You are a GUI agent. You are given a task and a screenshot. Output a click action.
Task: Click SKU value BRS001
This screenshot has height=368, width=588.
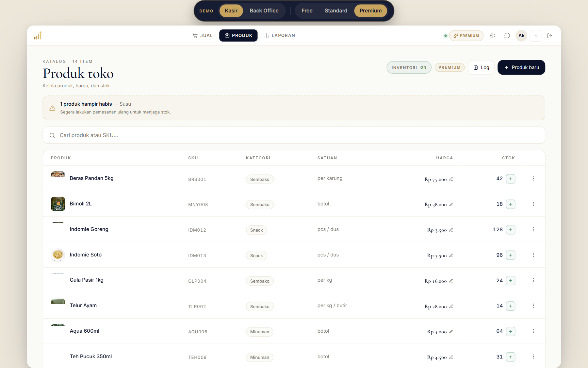click(x=197, y=179)
